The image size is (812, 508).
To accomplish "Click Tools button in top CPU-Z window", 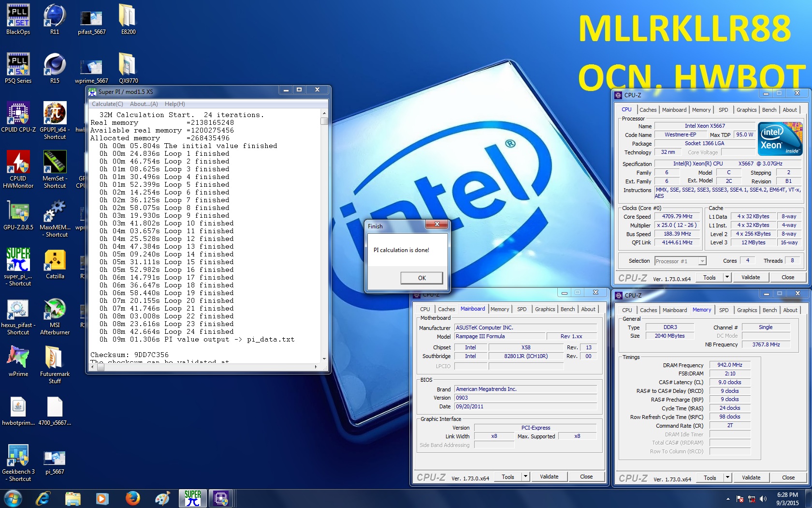I will [710, 277].
